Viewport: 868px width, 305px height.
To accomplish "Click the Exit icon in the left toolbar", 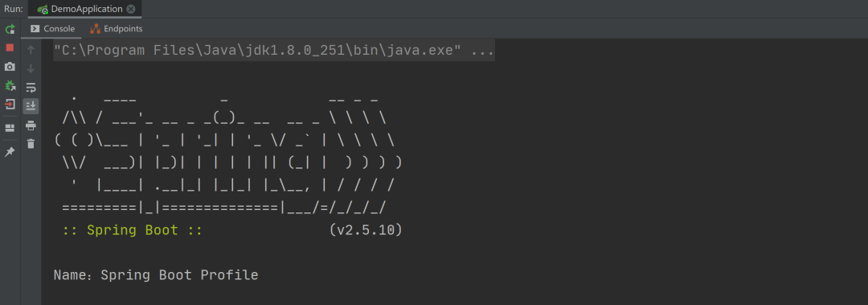I will [10, 105].
